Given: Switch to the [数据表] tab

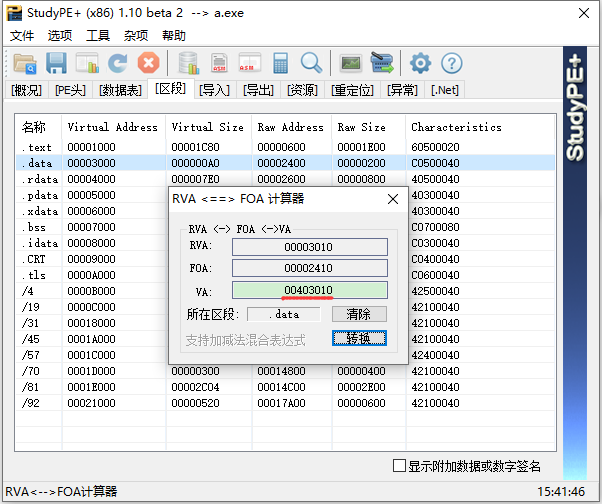Looking at the screenshot, I should (x=120, y=90).
